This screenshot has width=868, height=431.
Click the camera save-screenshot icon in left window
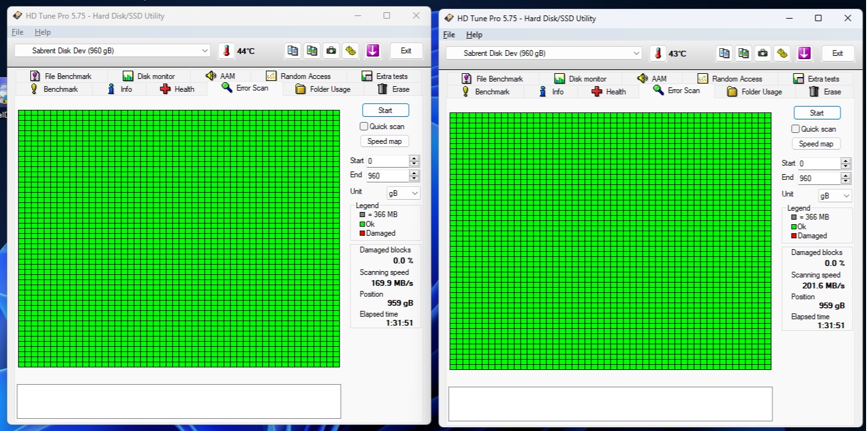tap(331, 51)
